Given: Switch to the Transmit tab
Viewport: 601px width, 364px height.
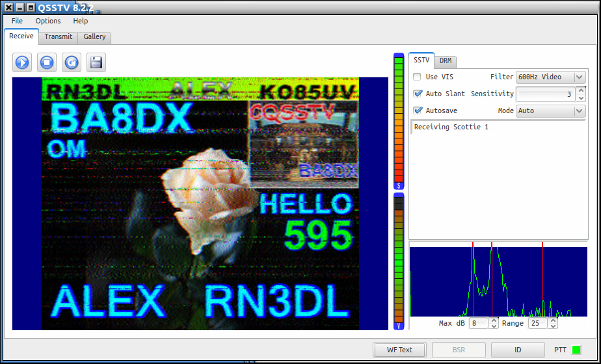Looking at the screenshot, I should [59, 37].
